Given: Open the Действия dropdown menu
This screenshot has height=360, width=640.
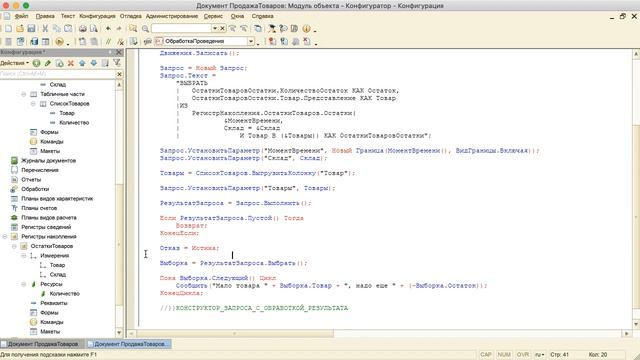Looking at the screenshot, I should (x=15, y=63).
